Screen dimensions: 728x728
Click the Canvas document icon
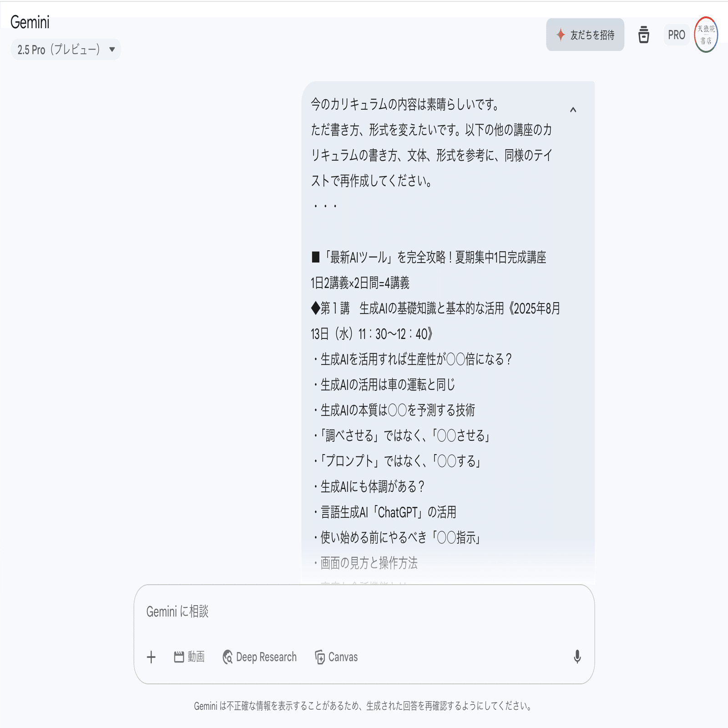pos(320,657)
